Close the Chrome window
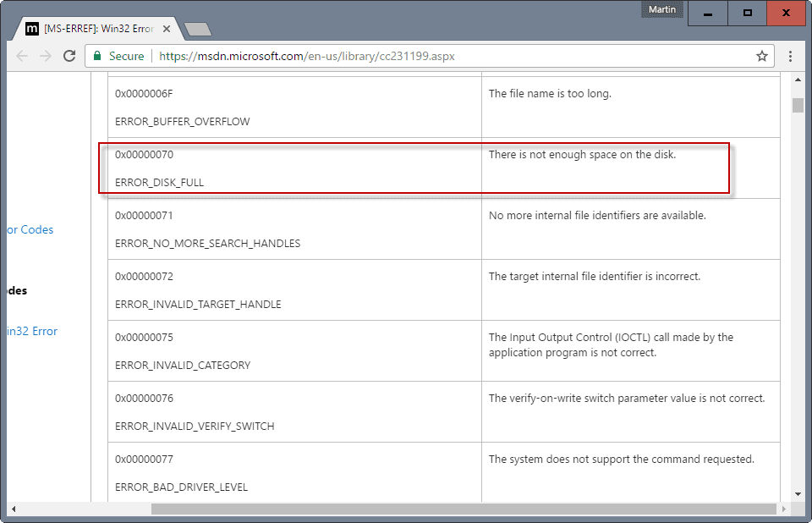812x523 pixels. [x=786, y=13]
